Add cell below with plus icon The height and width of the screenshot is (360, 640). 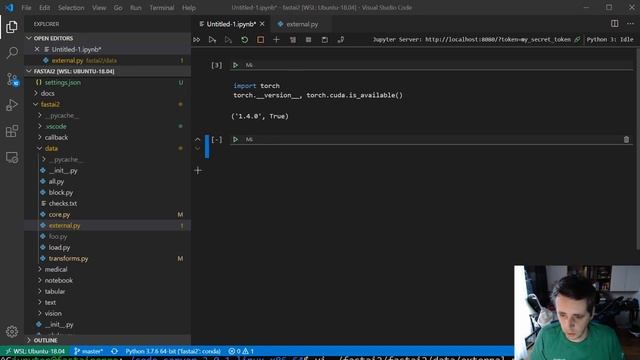point(198,171)
